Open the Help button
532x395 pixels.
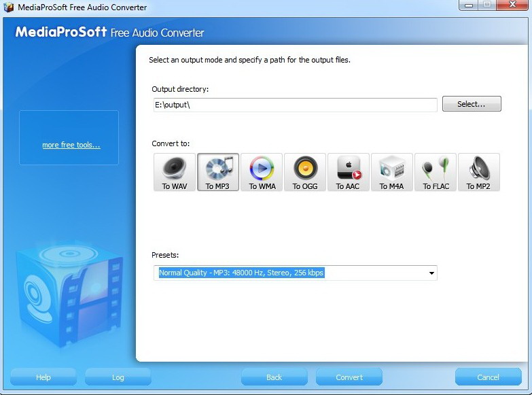coord(43,377)
